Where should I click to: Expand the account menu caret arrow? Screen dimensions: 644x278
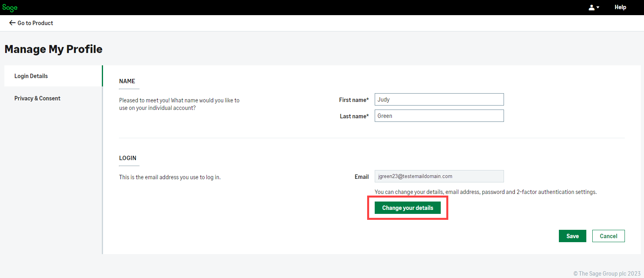tap(598, 8)
